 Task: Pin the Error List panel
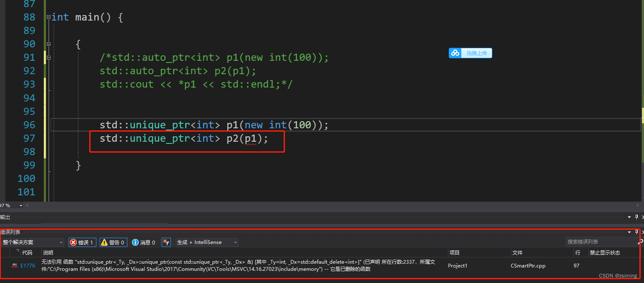click(x=636, y=232)
